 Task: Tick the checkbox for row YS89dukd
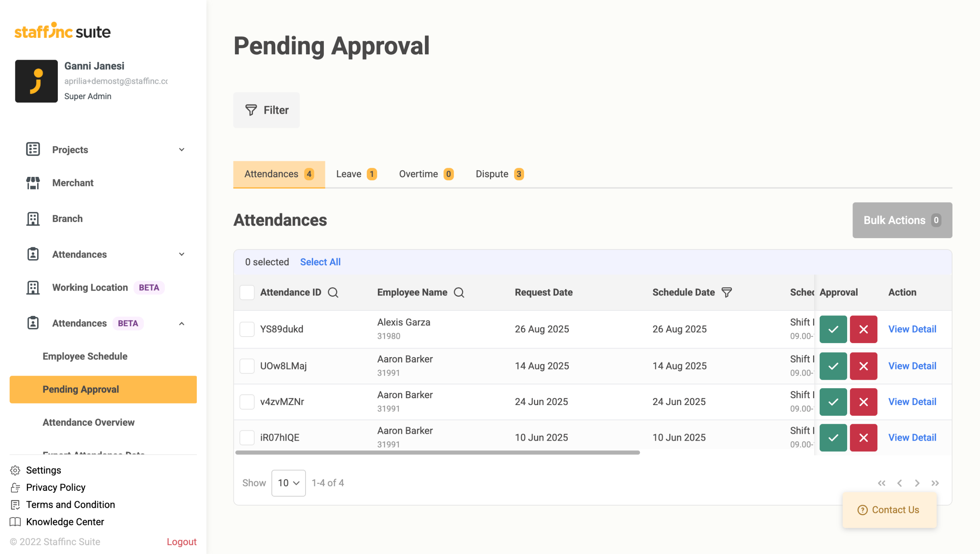tap(247, 329)
